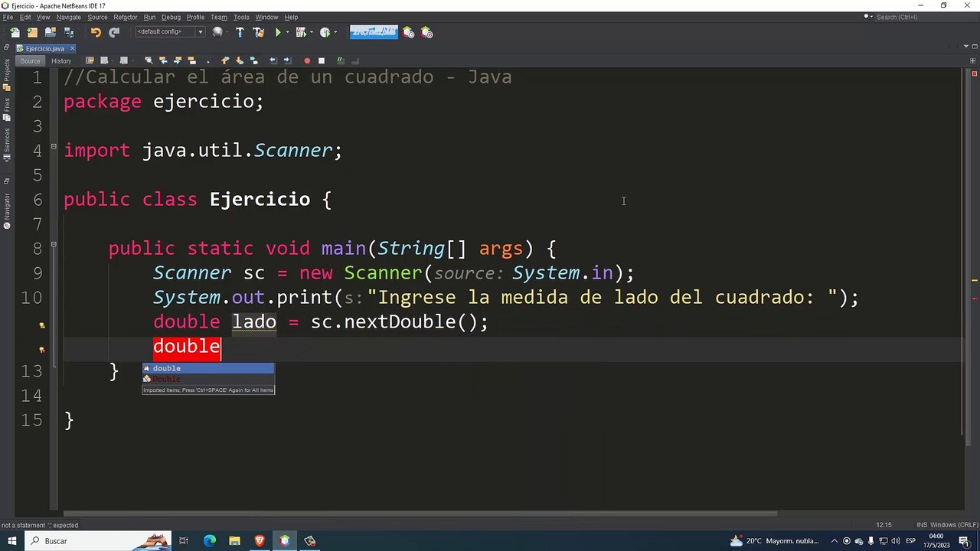
Task: Collapse the main method fold on line 8
Action: 54,244
